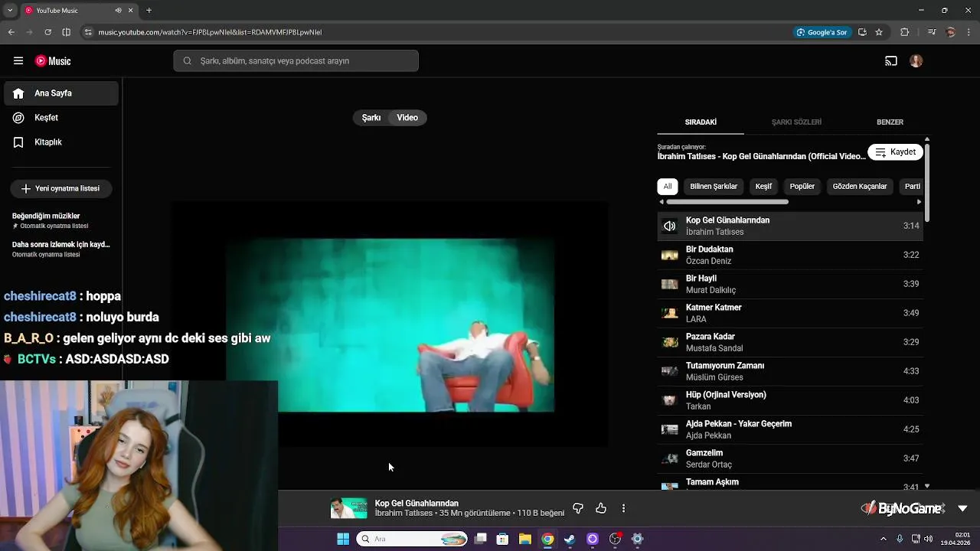Open the Chrome media controls icon
980x551 pixels.
(x=932, y=32)
